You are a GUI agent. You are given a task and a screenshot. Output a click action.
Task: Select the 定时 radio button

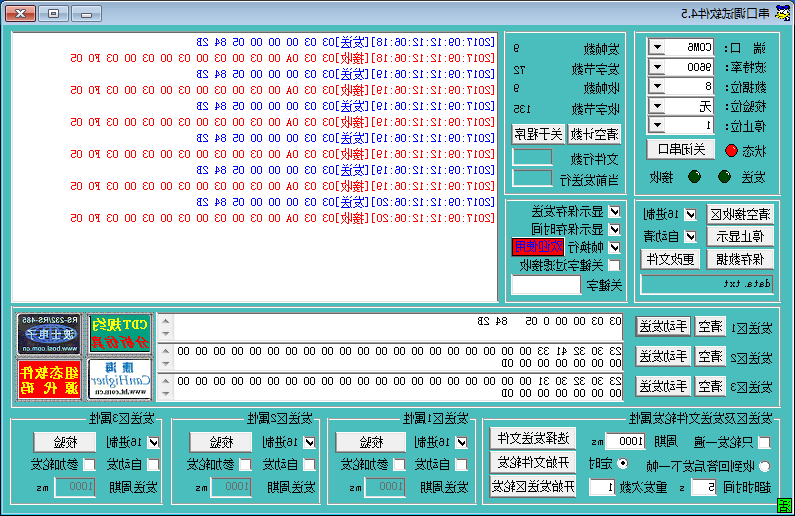click(623, 463)
